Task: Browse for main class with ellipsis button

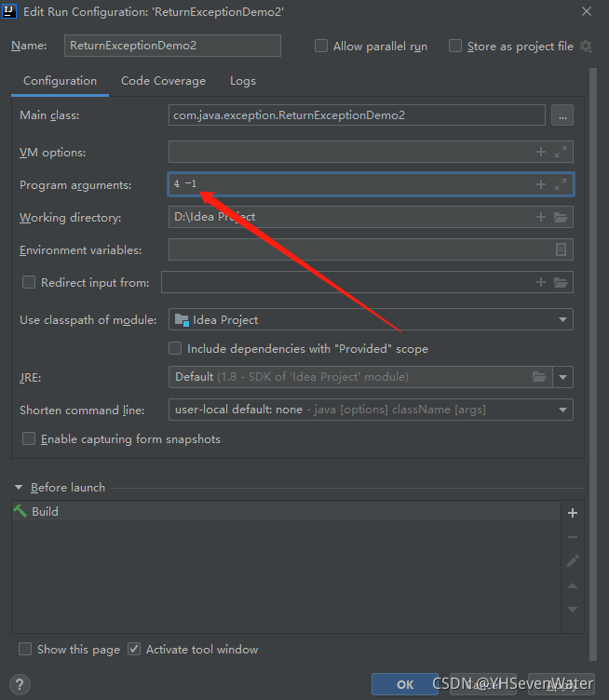Action: 562,115
